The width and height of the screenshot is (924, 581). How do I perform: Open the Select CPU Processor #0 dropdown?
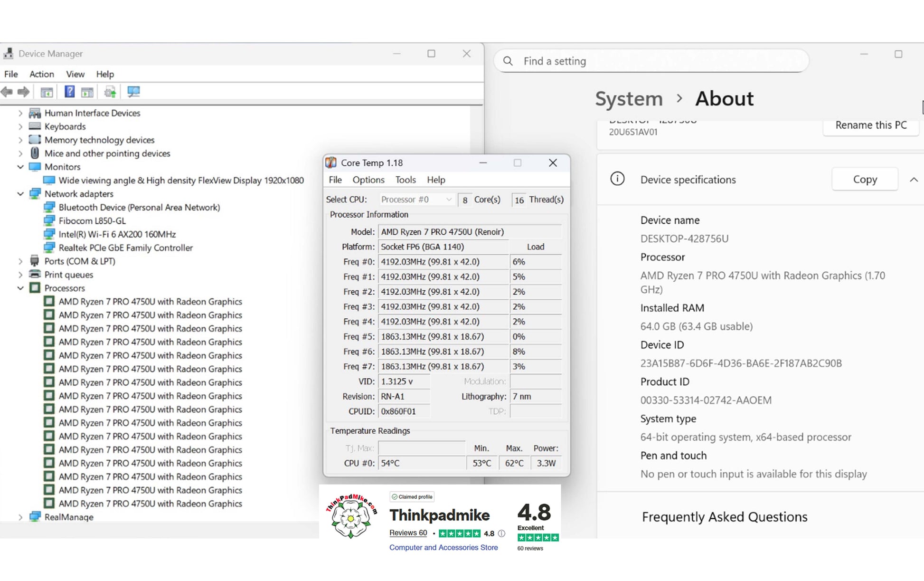pos(416,200)
